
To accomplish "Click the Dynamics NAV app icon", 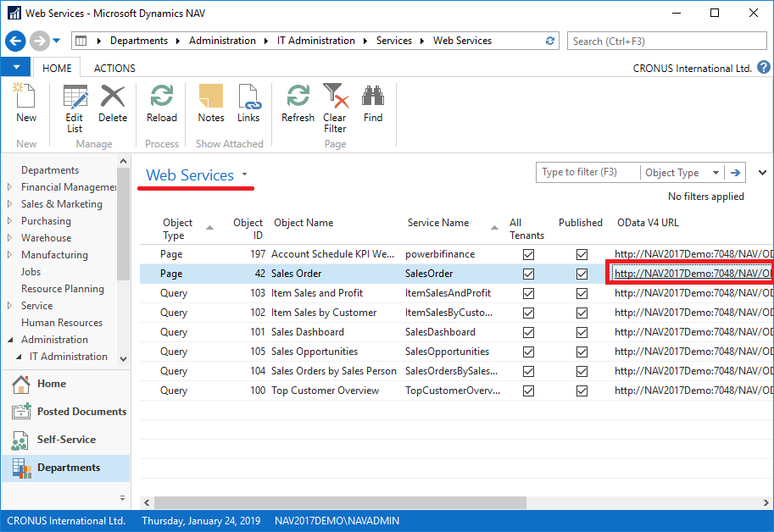I will 14,14.
